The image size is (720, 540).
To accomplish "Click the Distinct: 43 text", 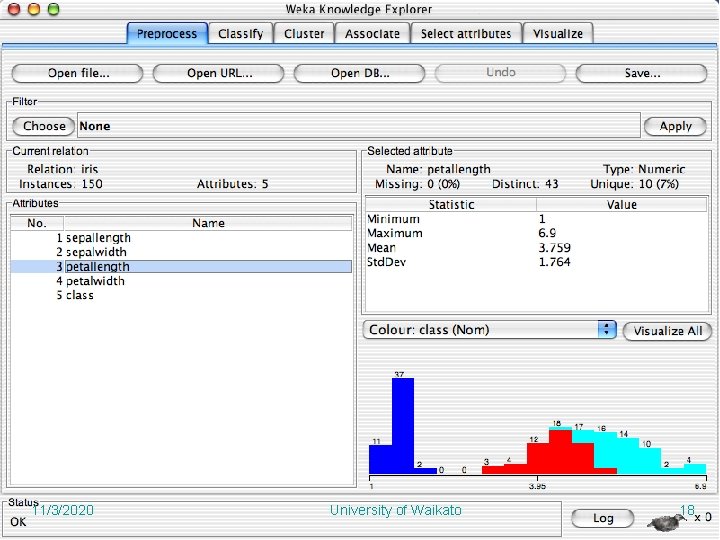I will (x=525, y=184).
